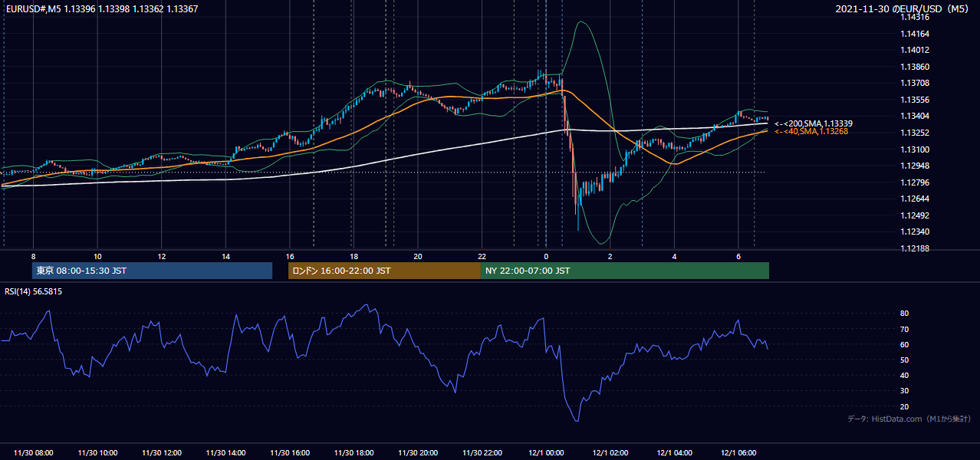Click price axis value 1.12340

[915, 232]
